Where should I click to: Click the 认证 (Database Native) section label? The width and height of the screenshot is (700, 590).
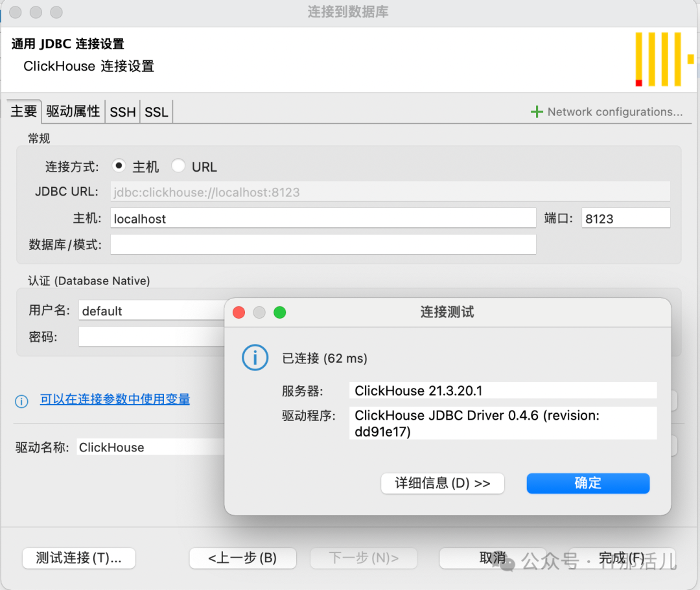click(89, 280)
